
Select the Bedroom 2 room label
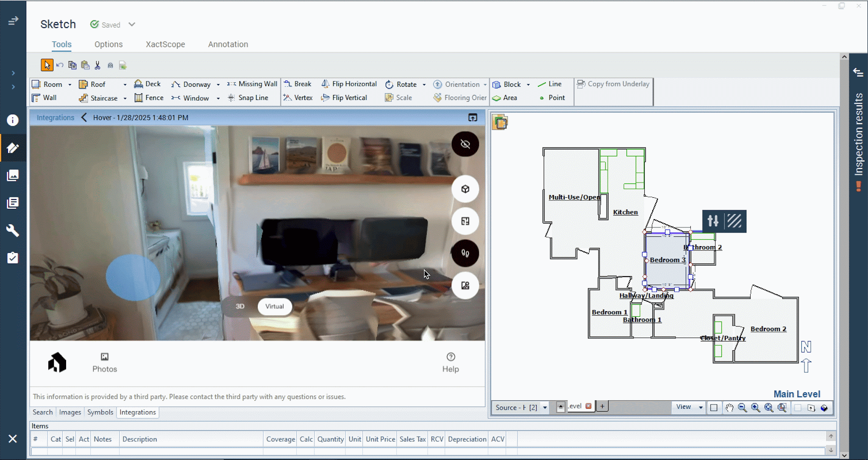click(x=768, y=329)
